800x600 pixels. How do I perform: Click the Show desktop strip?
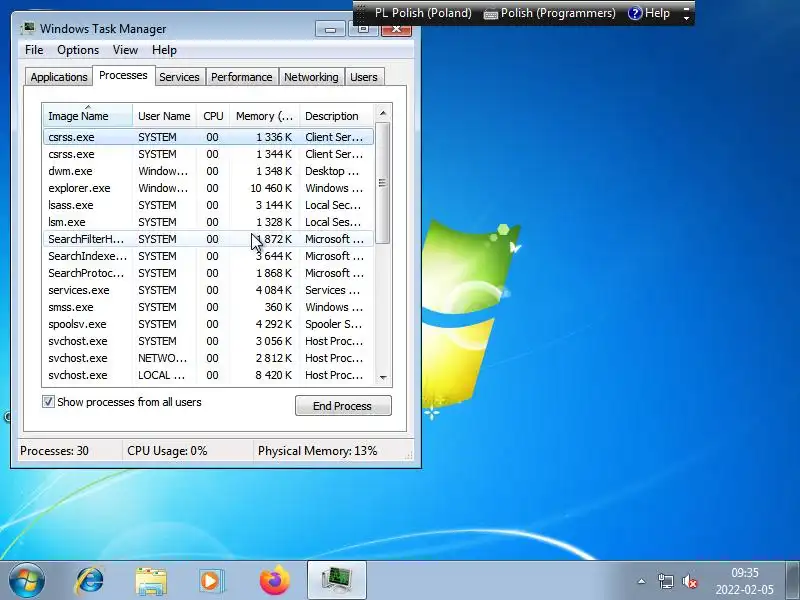pyautogui.click(x=793, y=580)
